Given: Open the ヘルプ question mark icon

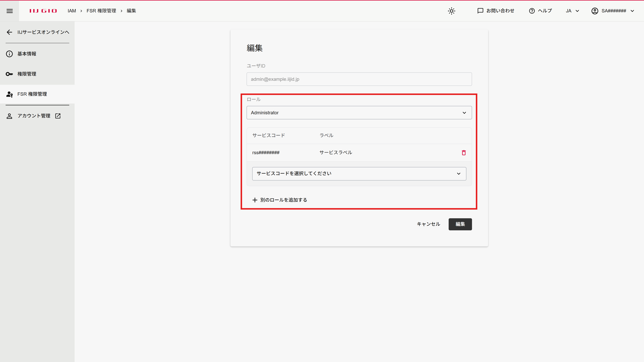Looking at the screenshot, I should coord(532,11).
